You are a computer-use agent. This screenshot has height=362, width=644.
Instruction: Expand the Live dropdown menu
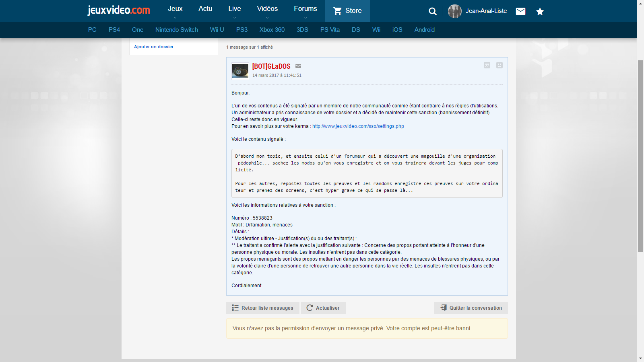[x=235, y=10]
